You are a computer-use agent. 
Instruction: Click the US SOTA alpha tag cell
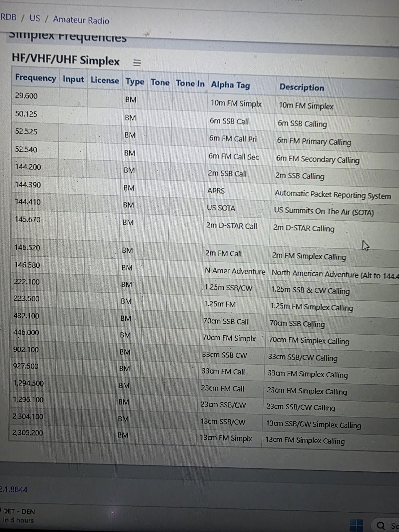(221, 208)
